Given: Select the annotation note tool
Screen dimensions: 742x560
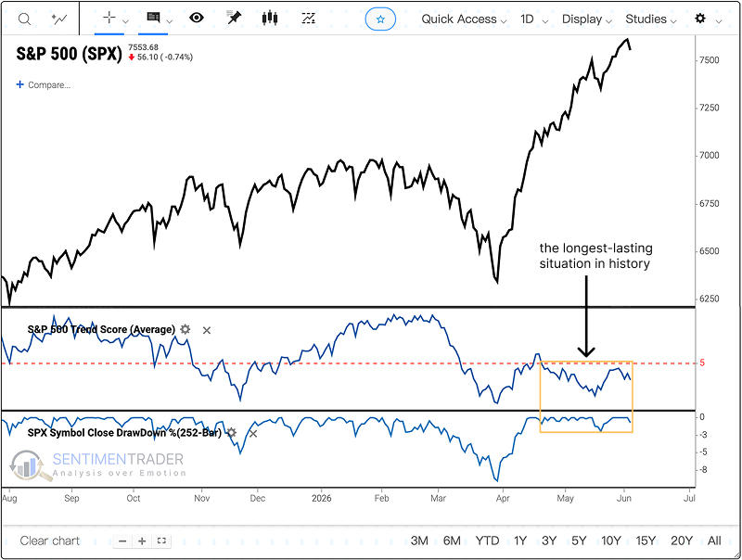Looking at the screenshot, I should 153,18.
